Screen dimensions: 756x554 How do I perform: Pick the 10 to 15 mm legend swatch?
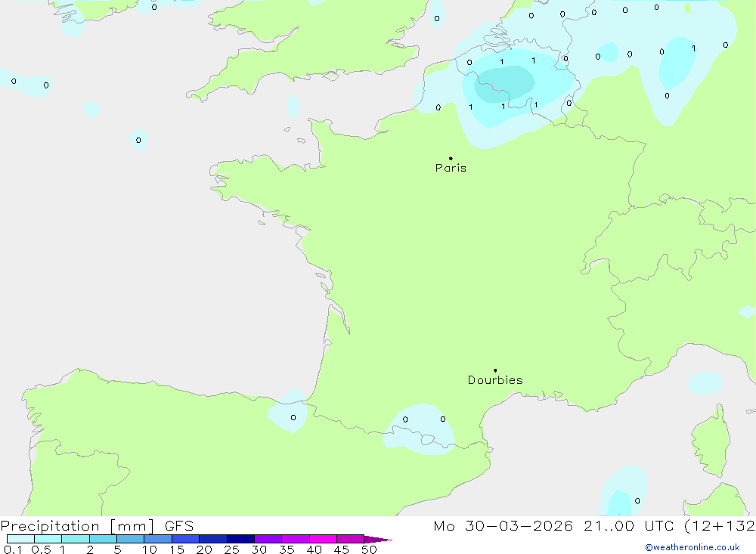tap(158, 540)
